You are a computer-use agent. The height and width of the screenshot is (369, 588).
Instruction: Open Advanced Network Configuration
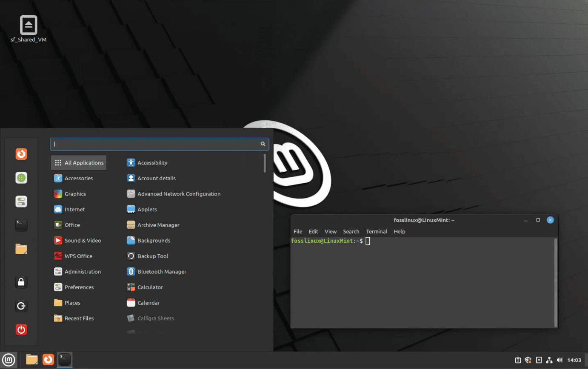point(174,193)
